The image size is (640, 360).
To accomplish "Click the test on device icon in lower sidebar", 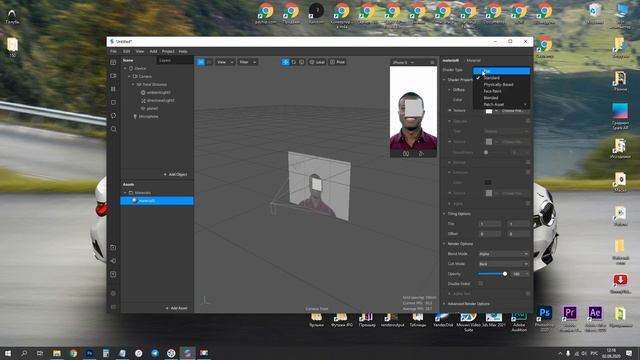I will [113, 247].
